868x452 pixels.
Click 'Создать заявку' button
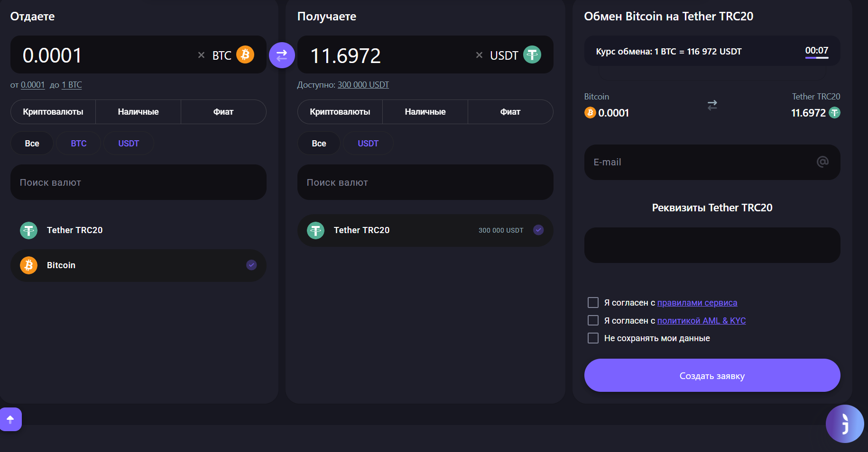[x=712, y=375]
